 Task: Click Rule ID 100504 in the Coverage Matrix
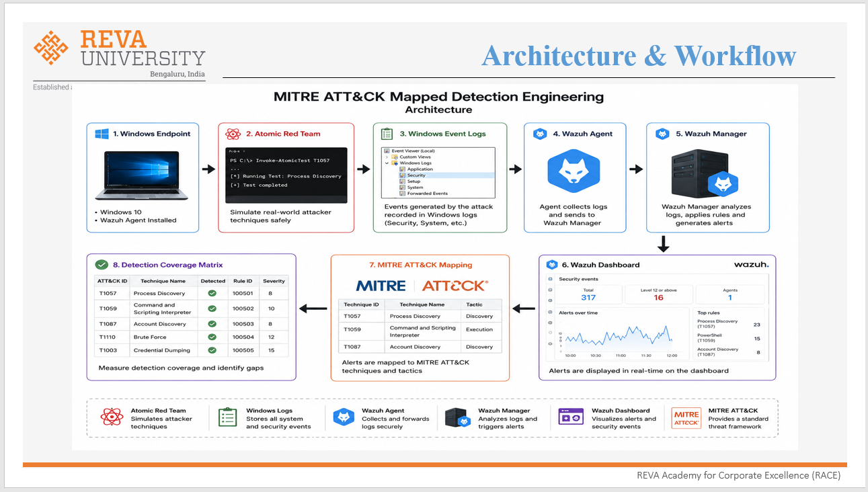point(243,337)
